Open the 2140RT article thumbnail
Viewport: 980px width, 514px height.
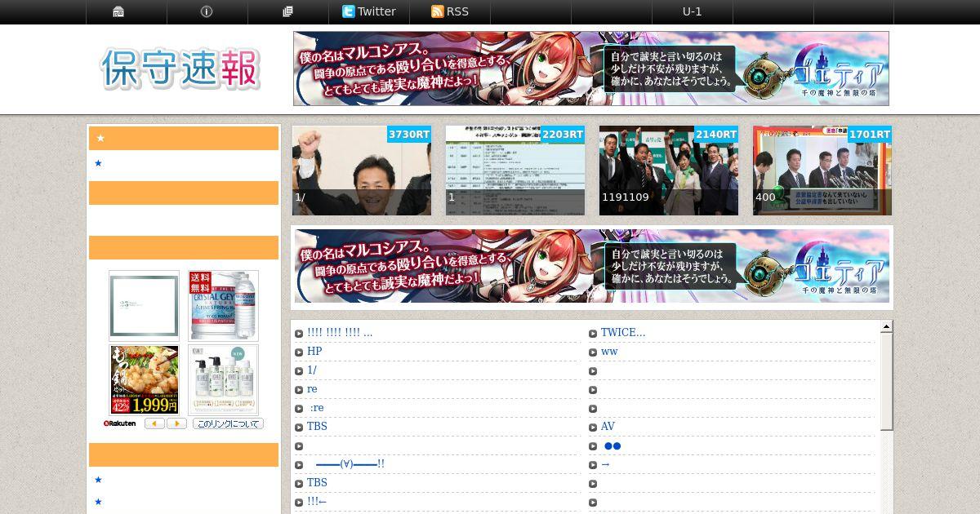(669, 171)
